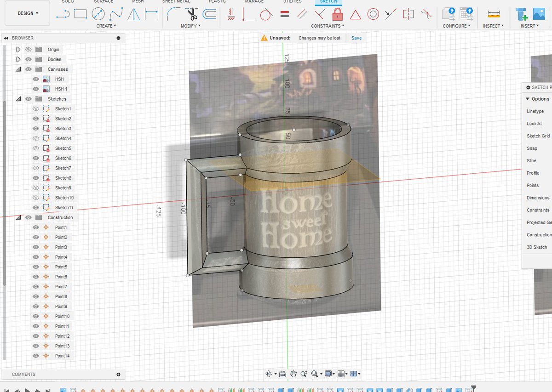The image size is (552, 392).
Task: Activate the Orbit navigation tool
Action: coord(270,374)
